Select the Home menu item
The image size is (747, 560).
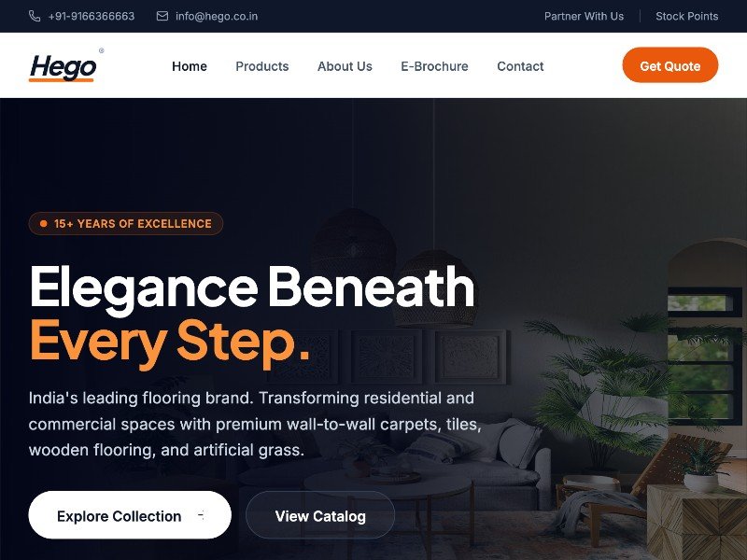(x=190, y=66)
